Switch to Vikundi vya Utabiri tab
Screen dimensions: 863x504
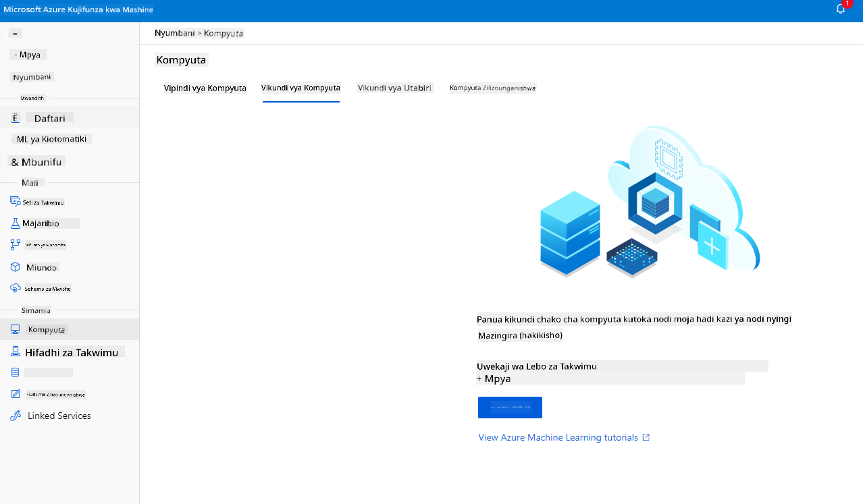tap(395, 88)
